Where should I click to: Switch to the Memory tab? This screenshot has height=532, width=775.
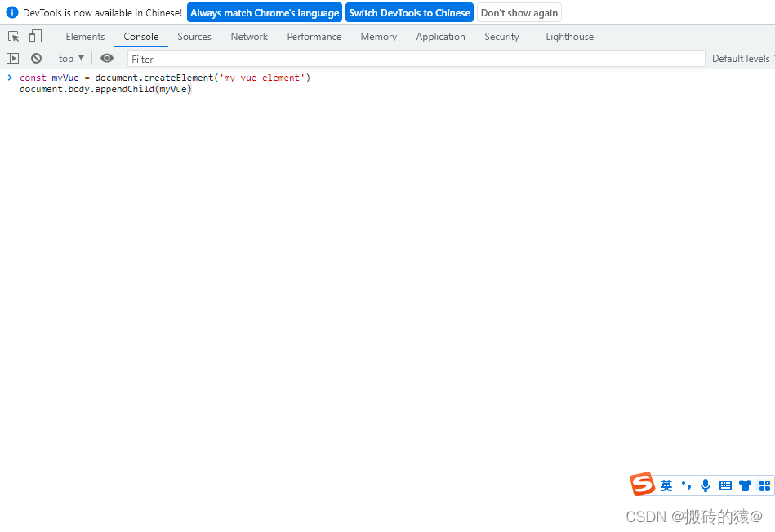[379, 37]
